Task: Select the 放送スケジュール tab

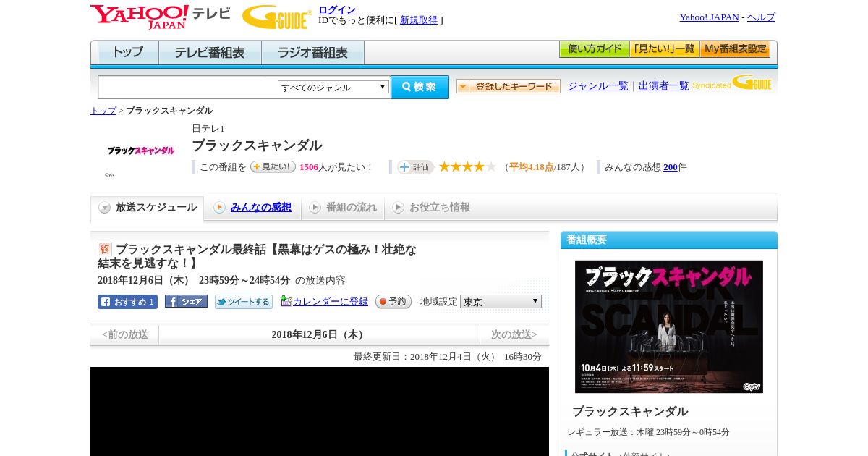Action: coord(148,208)
